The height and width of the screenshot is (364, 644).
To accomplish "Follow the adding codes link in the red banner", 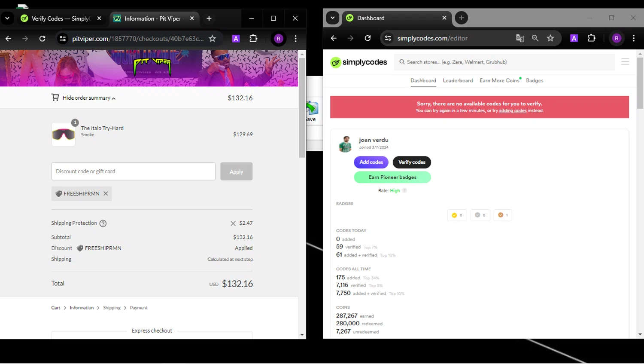I will click(513, 111).
